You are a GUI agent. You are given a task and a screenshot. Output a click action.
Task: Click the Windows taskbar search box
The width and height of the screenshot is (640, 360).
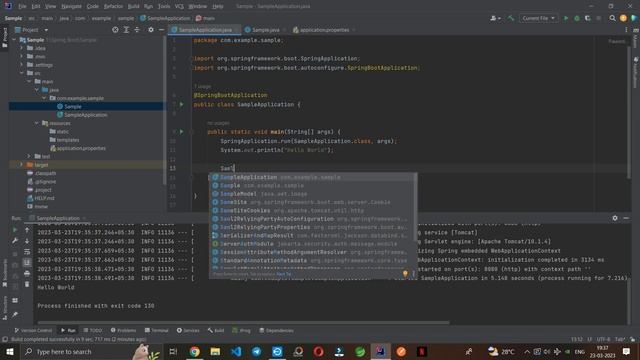click(91, 351)
